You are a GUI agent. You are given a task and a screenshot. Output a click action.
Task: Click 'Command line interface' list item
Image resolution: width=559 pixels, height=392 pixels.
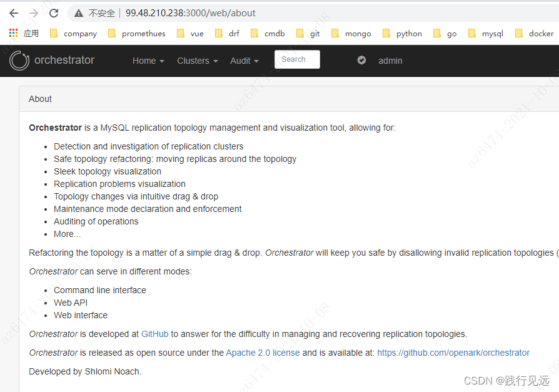(100, 290)
